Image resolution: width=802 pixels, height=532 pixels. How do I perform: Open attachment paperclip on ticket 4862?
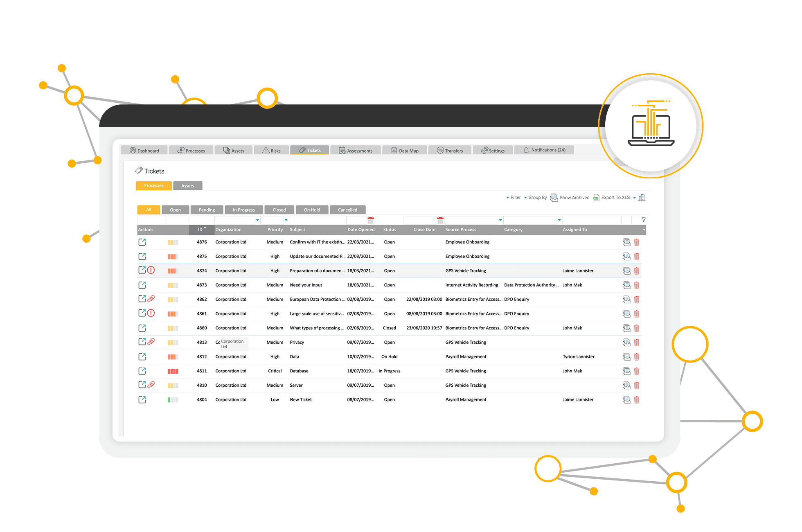point(151,299)
